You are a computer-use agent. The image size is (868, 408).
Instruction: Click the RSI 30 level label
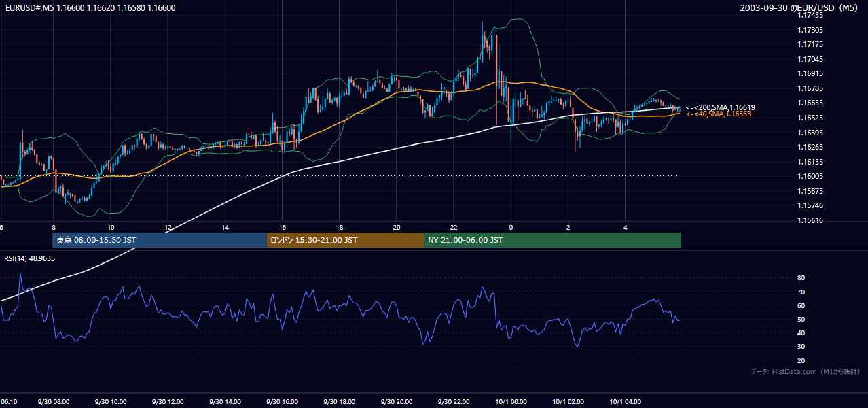click(801, 347)
